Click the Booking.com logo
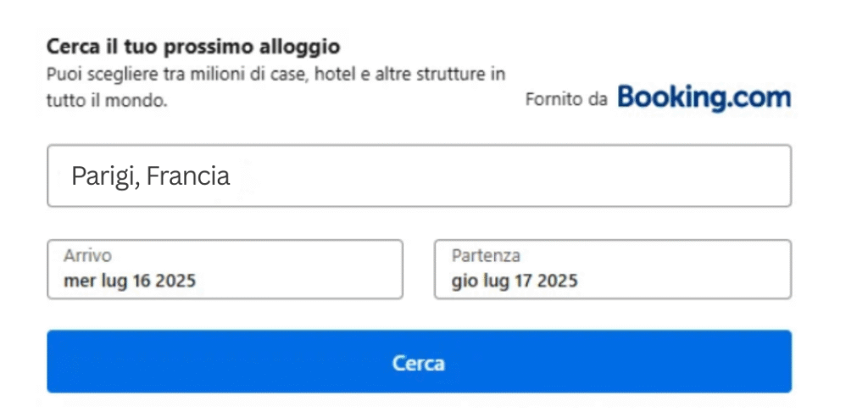 point(704,98)
